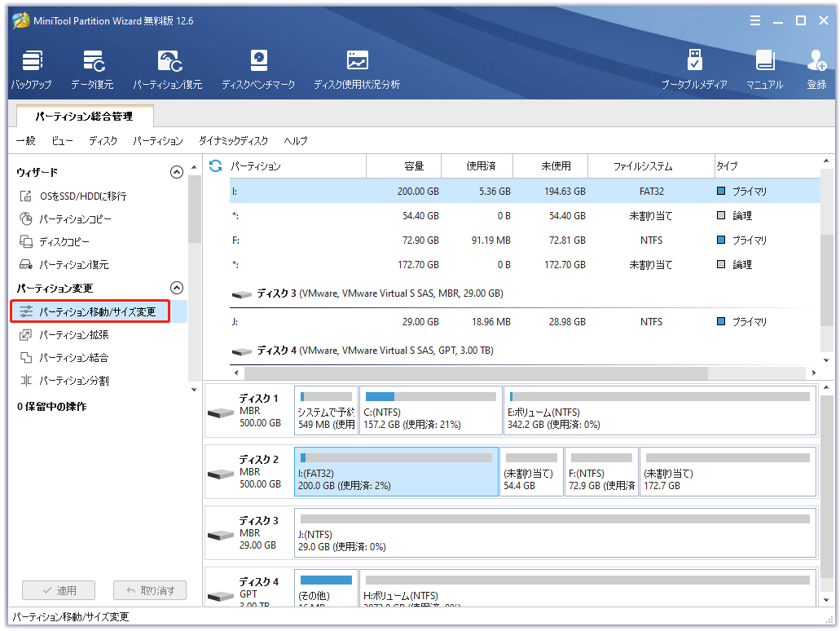The image size is (840, 631).
Task: Select the ディスク 3 drive icon in the disk map
Action: point(221,535)
